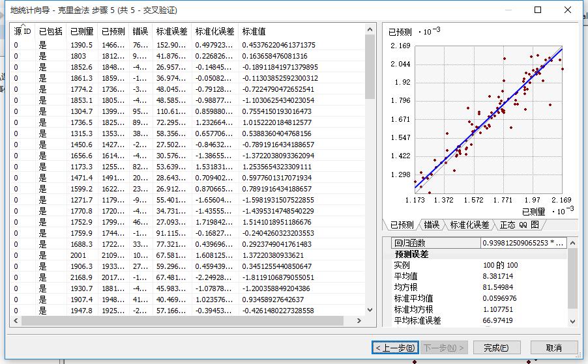Select measured value 1390.5
The height and width of the screenshot is (364, 588).
(81, 45)
